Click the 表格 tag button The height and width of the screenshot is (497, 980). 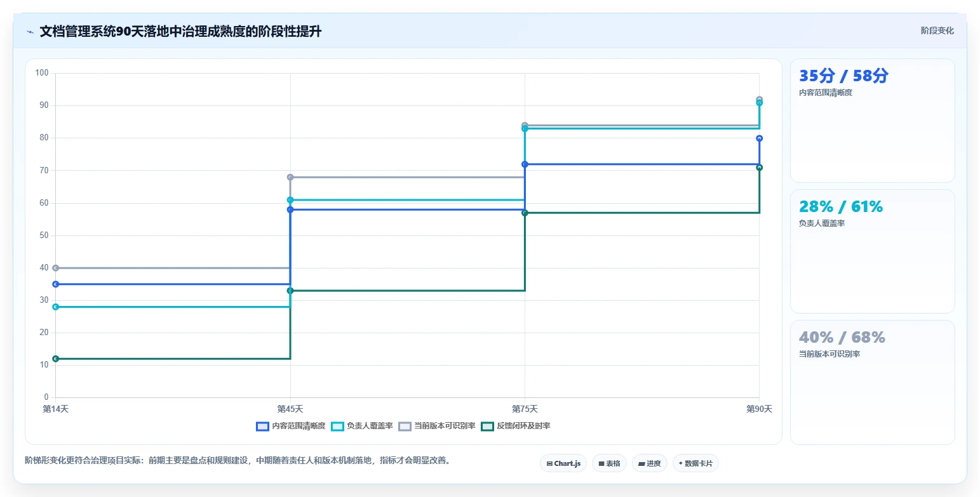click(x=609, y=463)
